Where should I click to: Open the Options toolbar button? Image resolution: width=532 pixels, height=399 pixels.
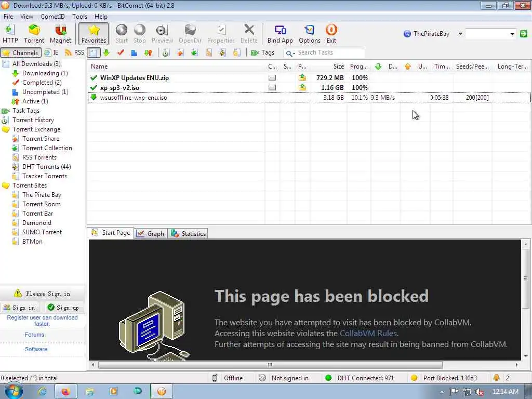tap(310, 34)
